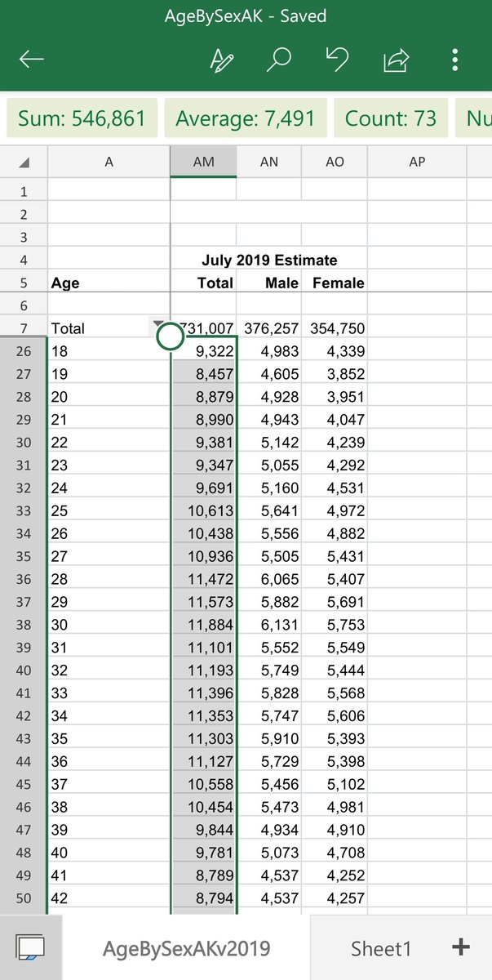Tap the Undo arrow icon
The image size is (492, 980).
click(337, 60)
